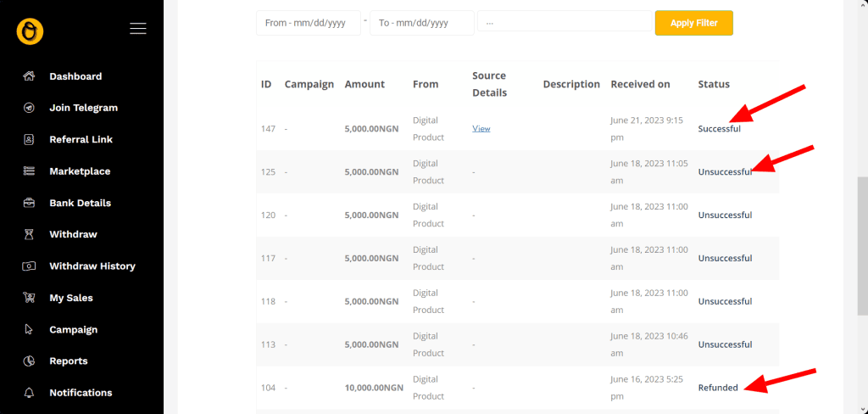
Task: Open the Campaign menu item
Action: tap(73, 329)
